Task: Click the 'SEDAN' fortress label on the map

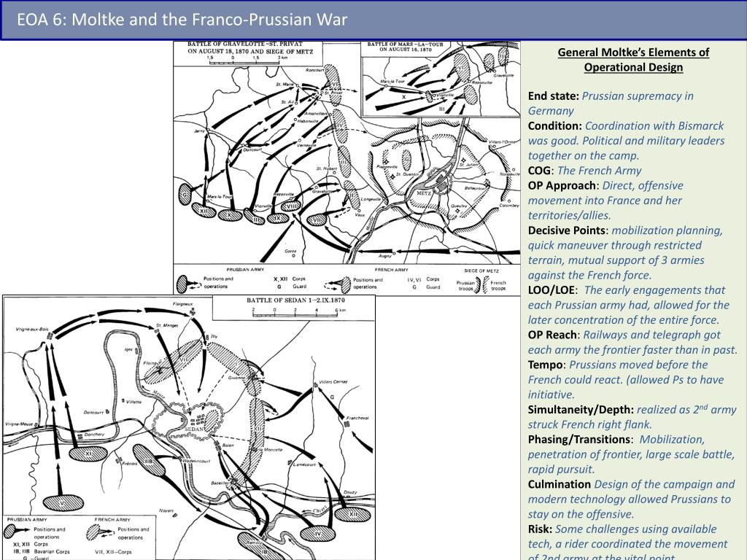Action: pos(194,429)
